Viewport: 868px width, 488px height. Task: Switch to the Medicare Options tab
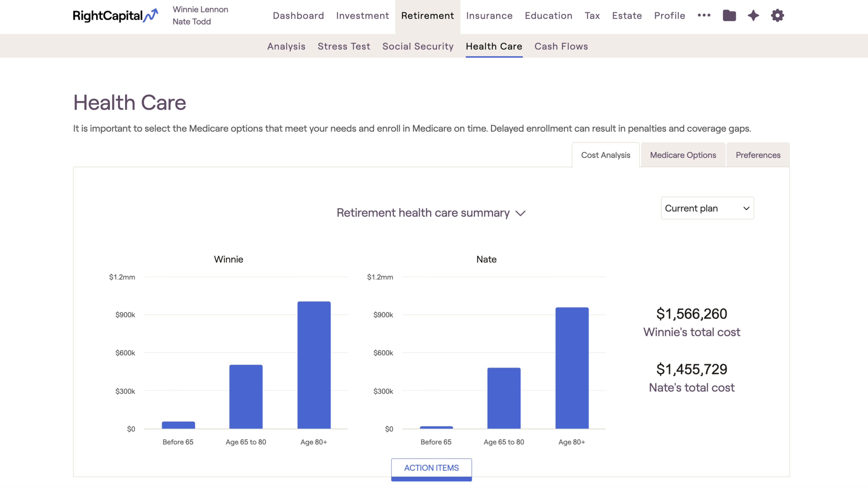[683, 155]
